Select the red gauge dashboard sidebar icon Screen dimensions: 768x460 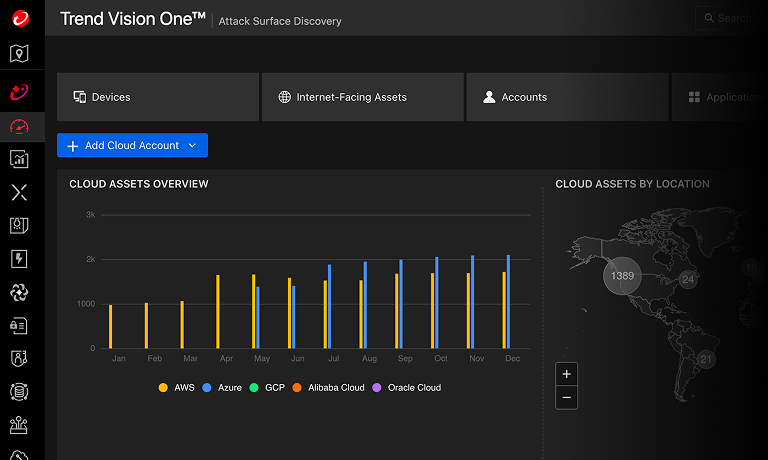tap(19, 126)
